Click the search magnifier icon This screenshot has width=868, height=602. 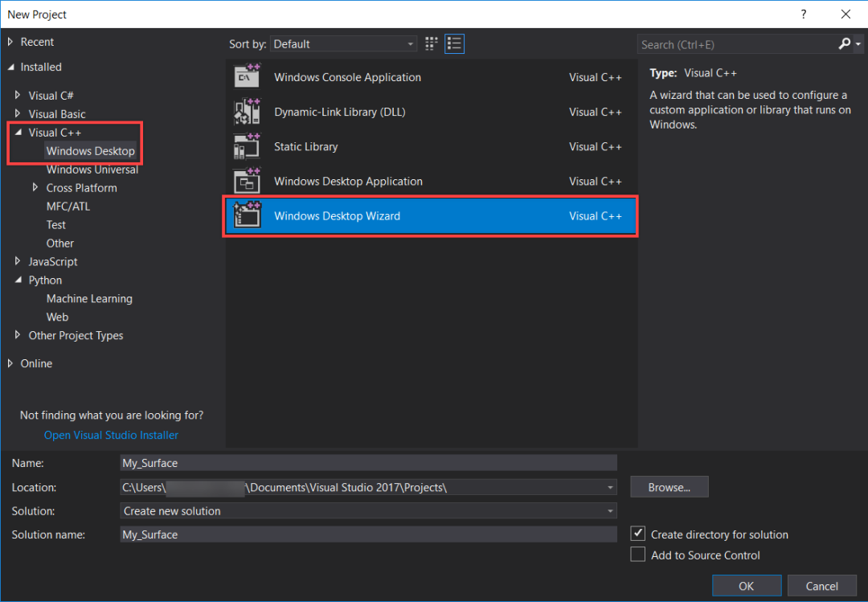pyautogui.click(x=844, y=44)
